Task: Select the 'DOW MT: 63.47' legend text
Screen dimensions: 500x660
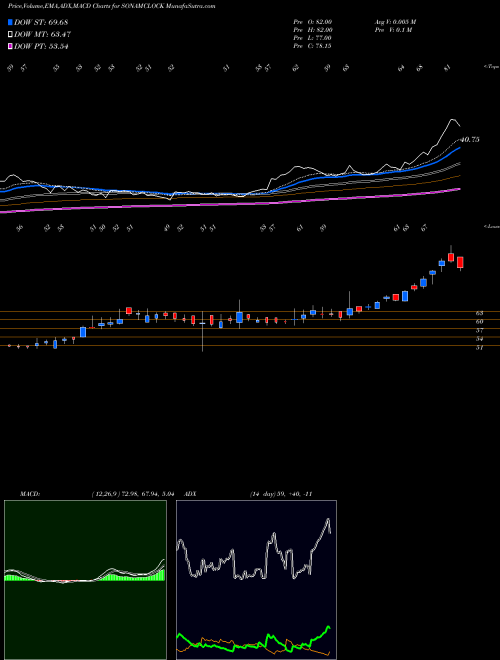Action: 42,34
